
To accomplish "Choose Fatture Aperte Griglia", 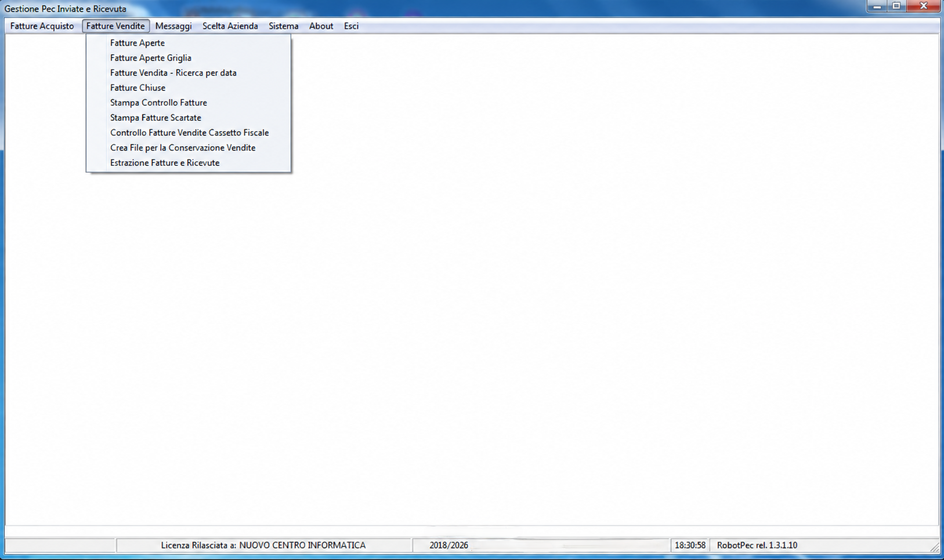I will point(189,58).
